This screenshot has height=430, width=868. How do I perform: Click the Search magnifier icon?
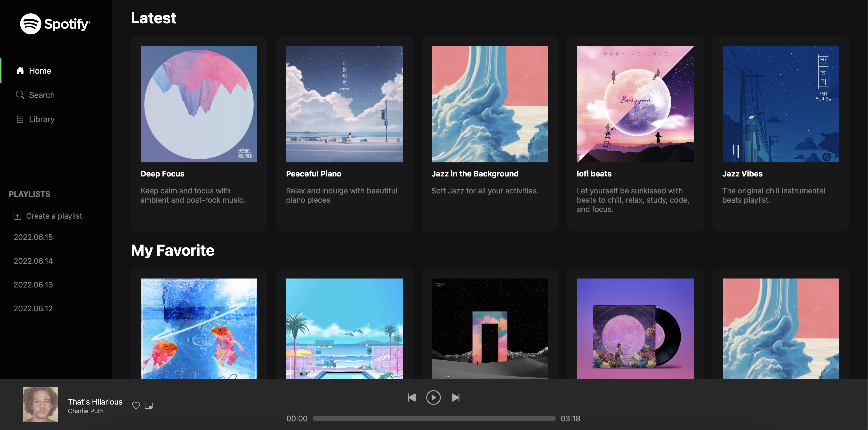pyautogui.click(x=20, y=95)
